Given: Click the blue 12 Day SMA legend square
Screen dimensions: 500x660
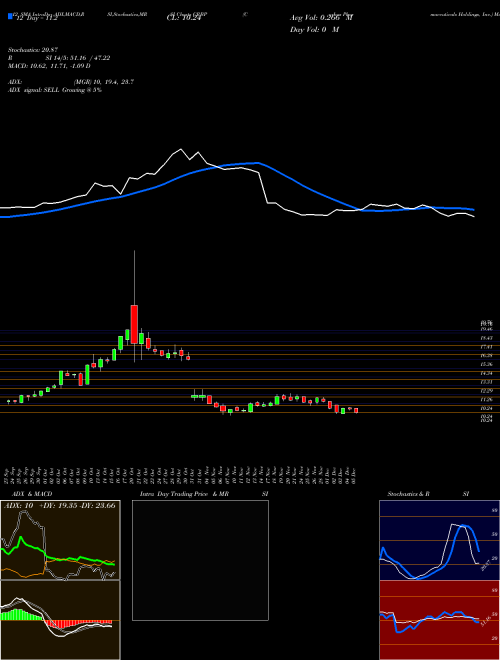Looking at the screenshot, I should (x=10, y=16).
